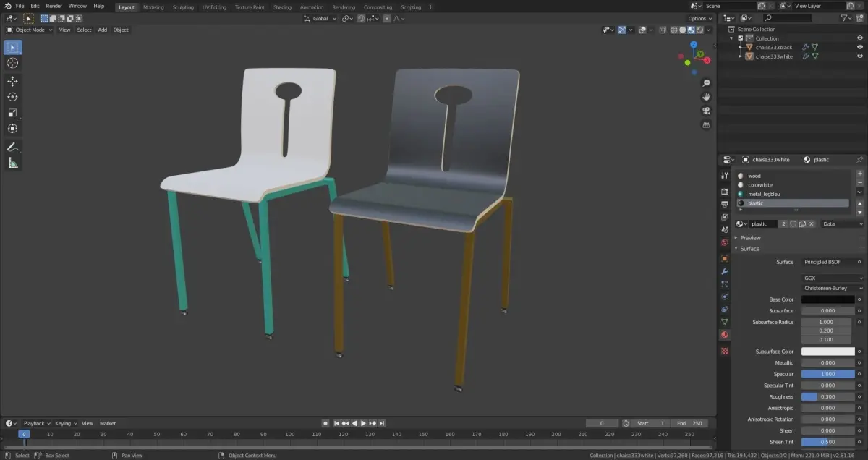Toggle fake user shield for plastic material
The width and height of the screenshot is (868, 460).
tap(793, 224)
